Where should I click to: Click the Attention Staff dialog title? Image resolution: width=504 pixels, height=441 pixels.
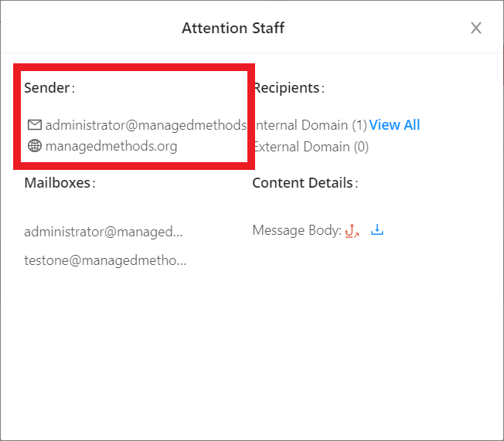pos(233,29)
